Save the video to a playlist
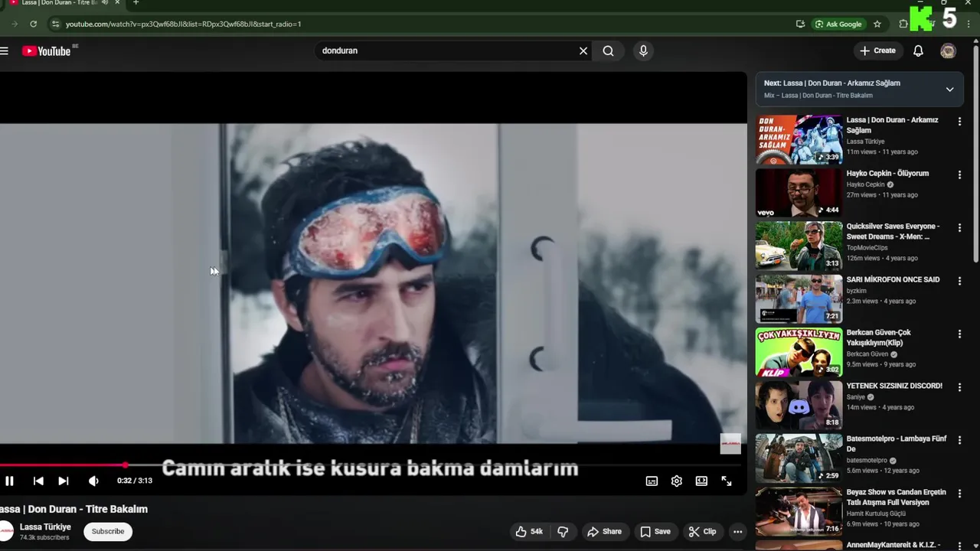This screenshot has height=551, width=980. (655, 531)
